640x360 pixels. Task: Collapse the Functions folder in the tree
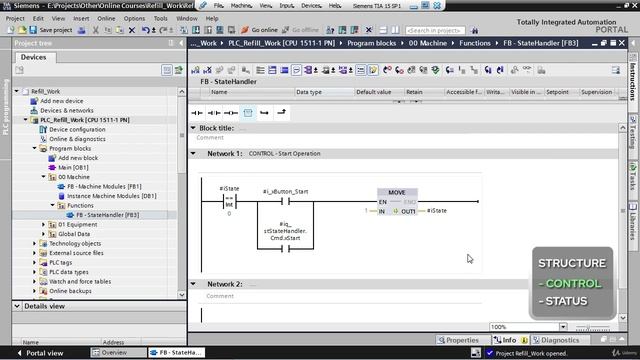[53, 205]
